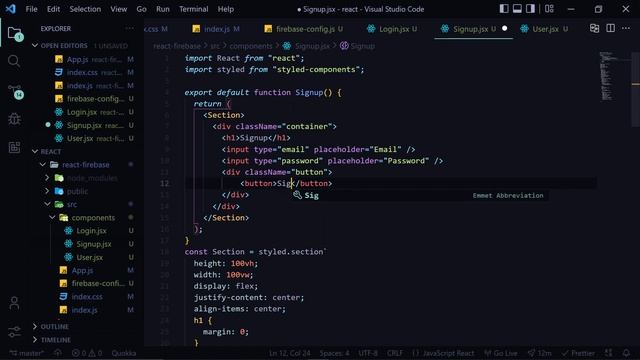Switch to the Login.jsx editor tab
Viewport: 640px width, 360px height.
point(393,29)
